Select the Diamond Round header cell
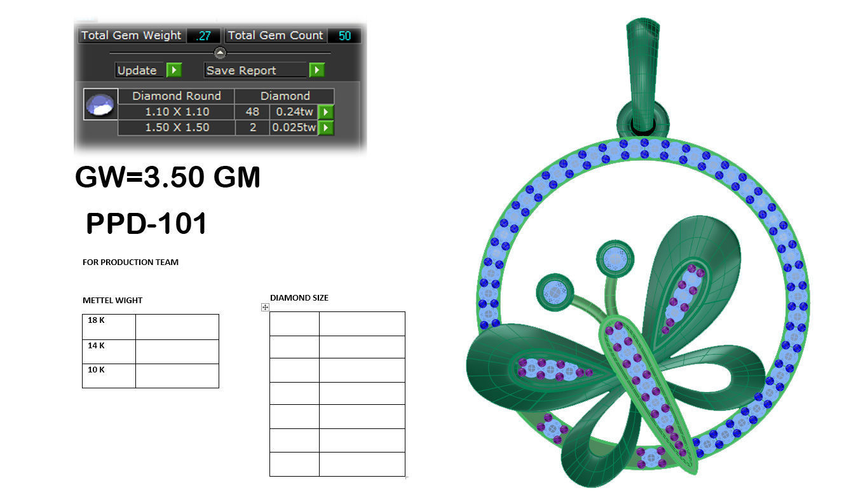The width and height of the screenshot is (842, 504). (176, 96)
